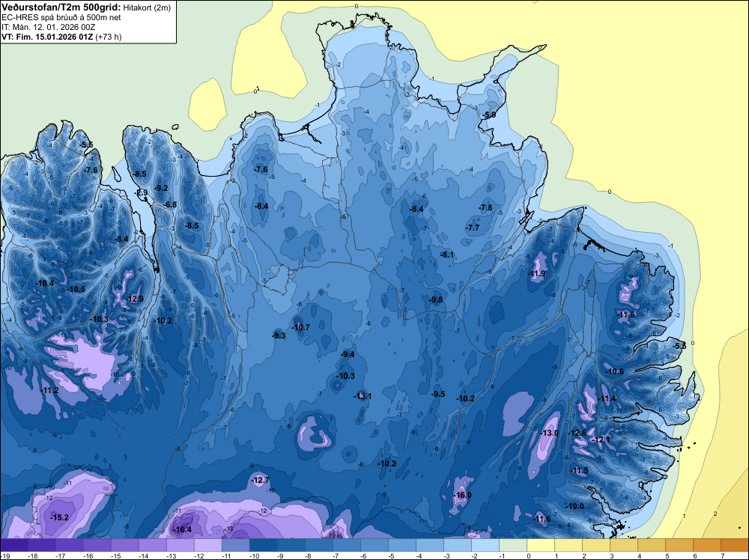Click the -13.0 temperature label
The width and height of the screenshot is (749, 560).
click(549, 433)
